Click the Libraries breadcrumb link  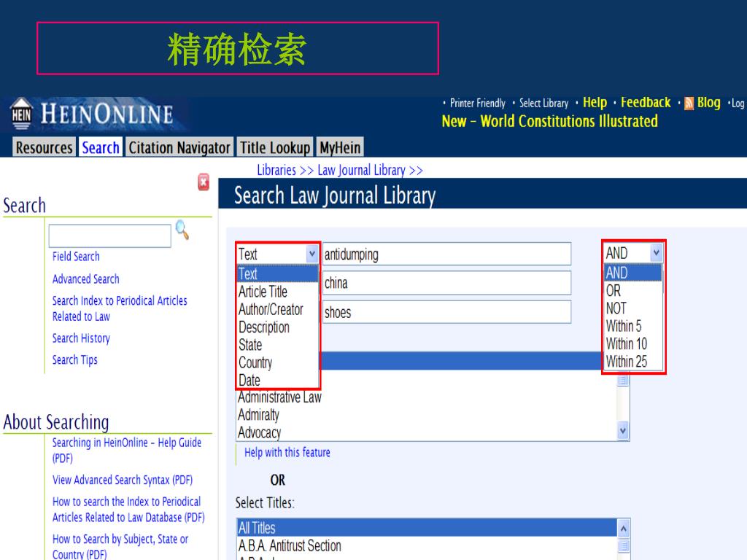(276, 170)
